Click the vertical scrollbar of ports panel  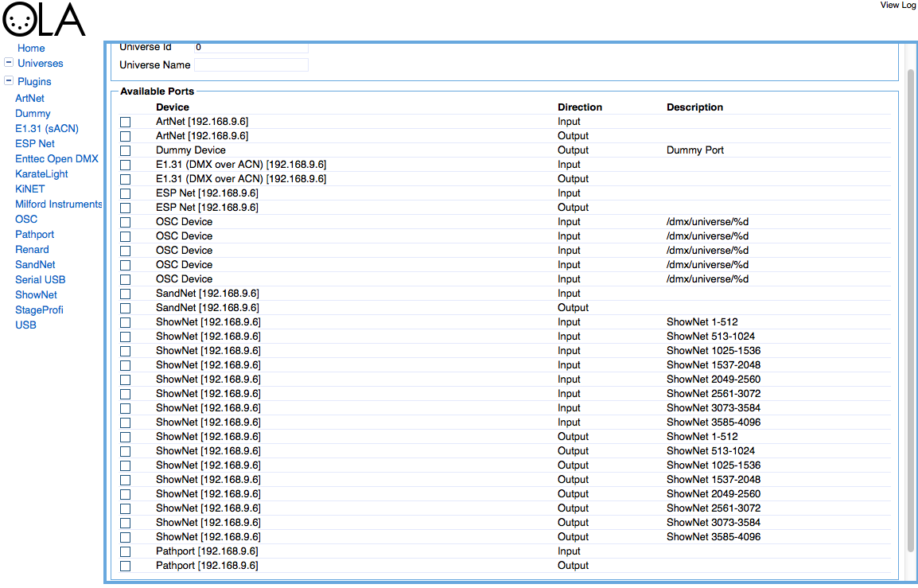tap(911, 310)
